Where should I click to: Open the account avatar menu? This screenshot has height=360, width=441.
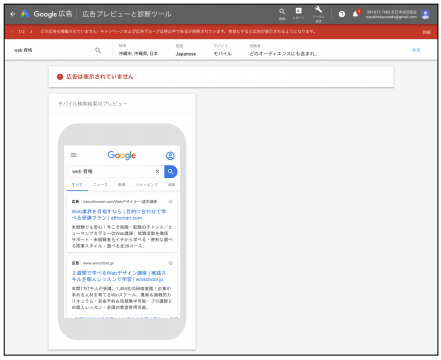pos(425,14)
